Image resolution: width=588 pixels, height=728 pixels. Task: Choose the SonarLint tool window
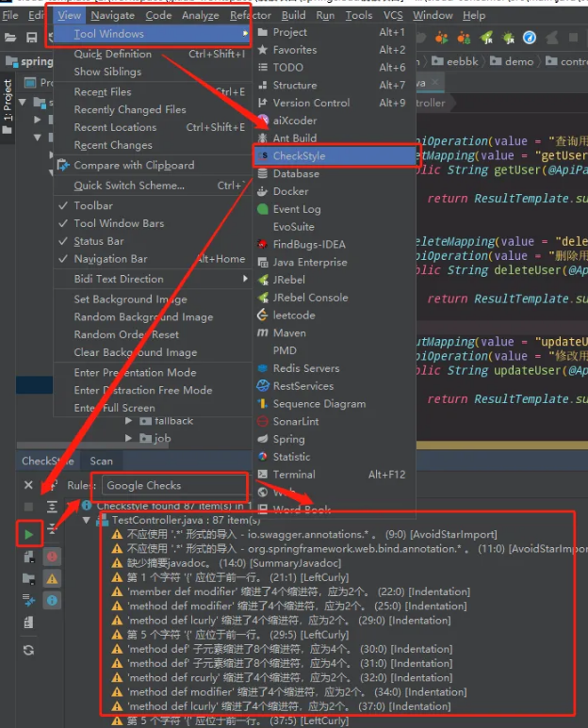pos(335,421)
